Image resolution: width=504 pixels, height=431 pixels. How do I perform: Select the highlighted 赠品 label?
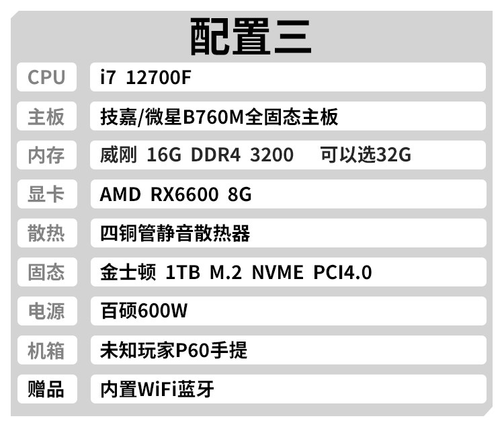[x=46, y=389]
